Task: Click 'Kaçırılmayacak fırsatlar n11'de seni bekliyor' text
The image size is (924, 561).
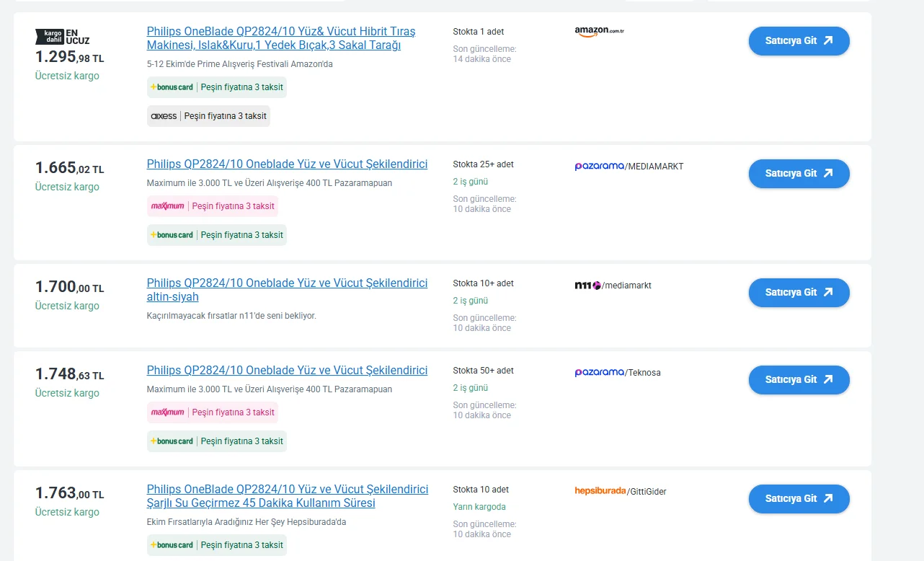Action: coord(231,316)
